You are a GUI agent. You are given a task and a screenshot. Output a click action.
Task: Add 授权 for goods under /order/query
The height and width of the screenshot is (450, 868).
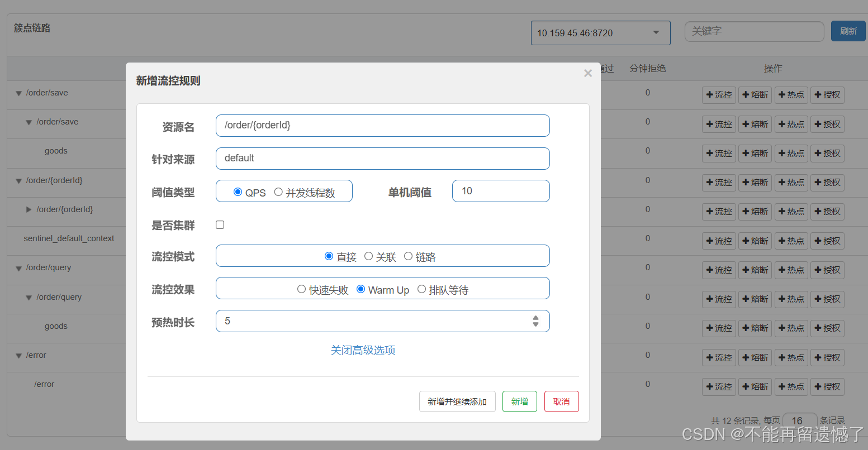(828, 328)
